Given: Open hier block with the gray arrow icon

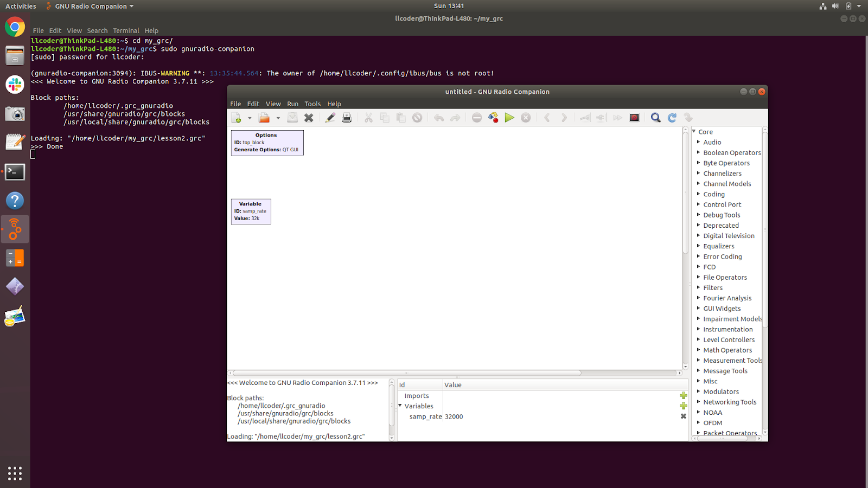Looking at the screenshot, I should pyautogui.click(x=688, y=118).
